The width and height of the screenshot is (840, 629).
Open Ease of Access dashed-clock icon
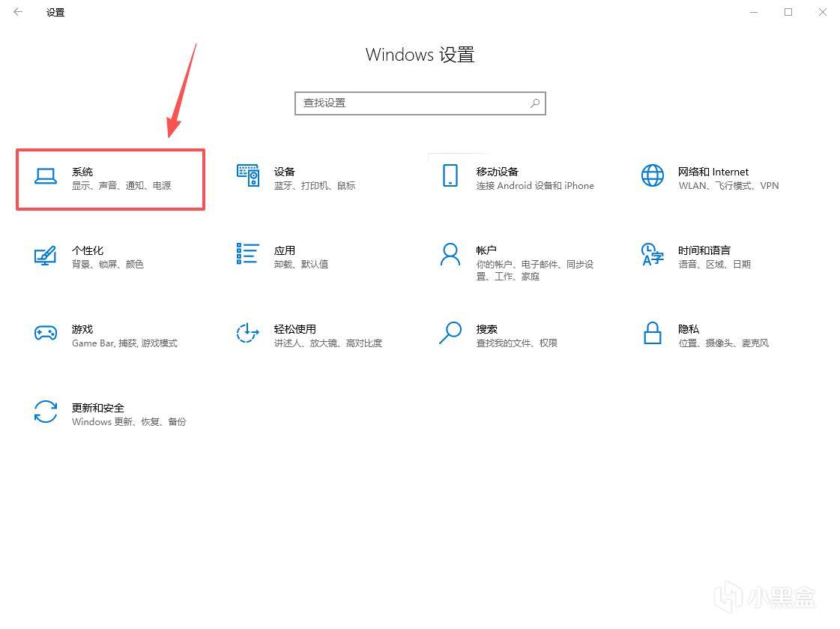point(248,333)
